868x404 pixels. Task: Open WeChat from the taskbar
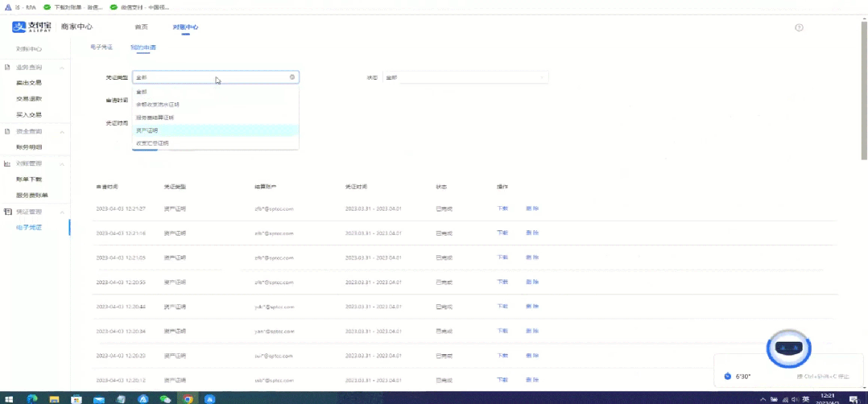point(165,398)
